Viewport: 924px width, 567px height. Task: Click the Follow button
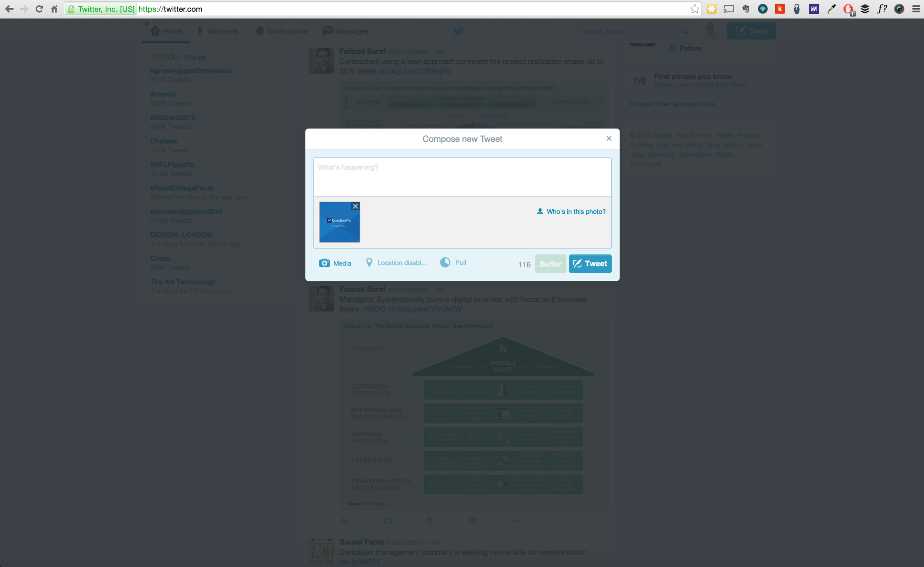(685, 48)
